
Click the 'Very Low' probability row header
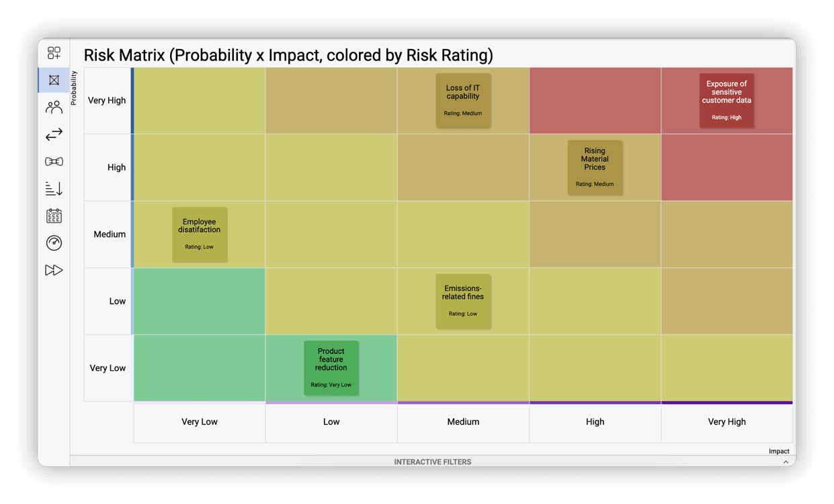coord(108,368)
